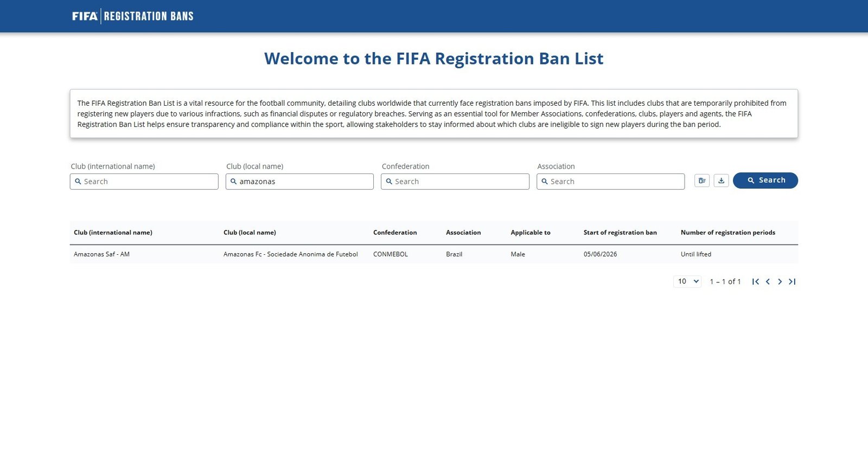Jump to last page of results
Screen dimensions: 868x450
pos(792,281)
